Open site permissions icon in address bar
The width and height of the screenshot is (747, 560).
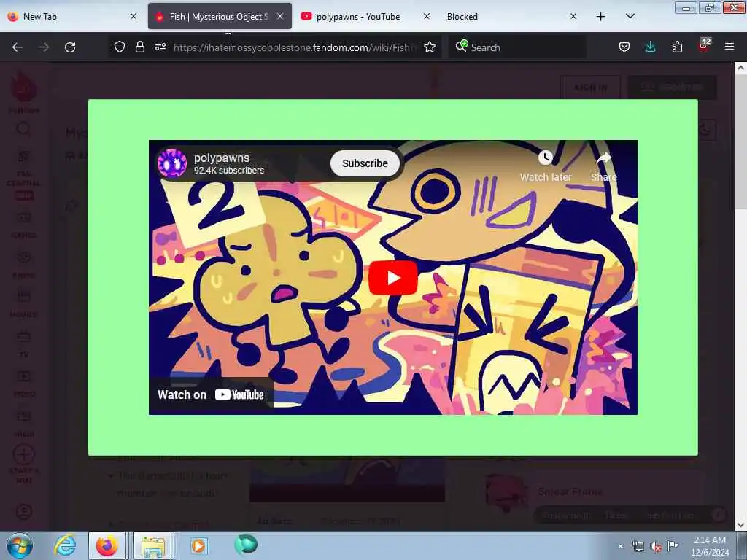[160, 47]
